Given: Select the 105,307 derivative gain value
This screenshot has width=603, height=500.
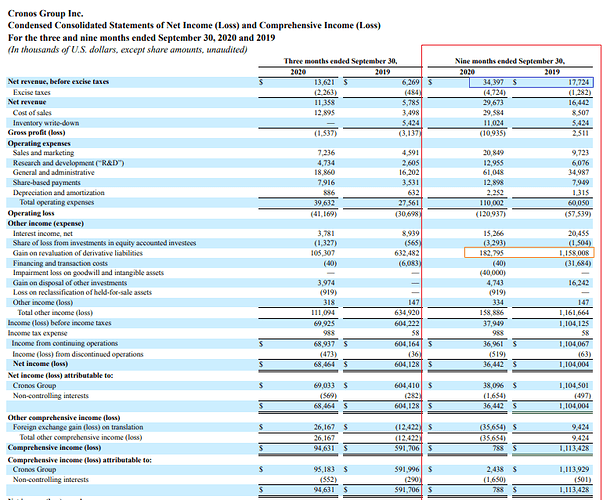Looking at the screenshot, I should coord(323,253).
